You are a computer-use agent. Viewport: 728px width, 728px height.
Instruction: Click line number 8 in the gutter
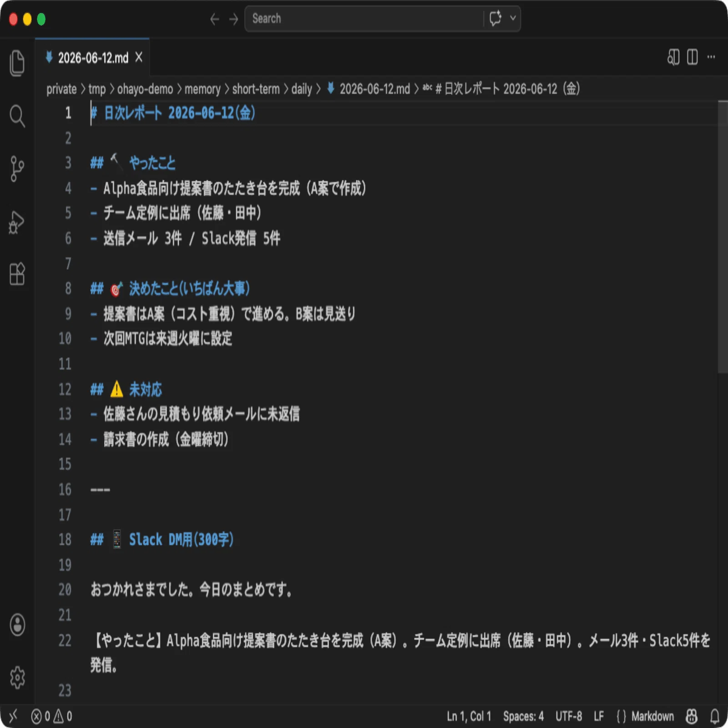[x=68, y=288]
